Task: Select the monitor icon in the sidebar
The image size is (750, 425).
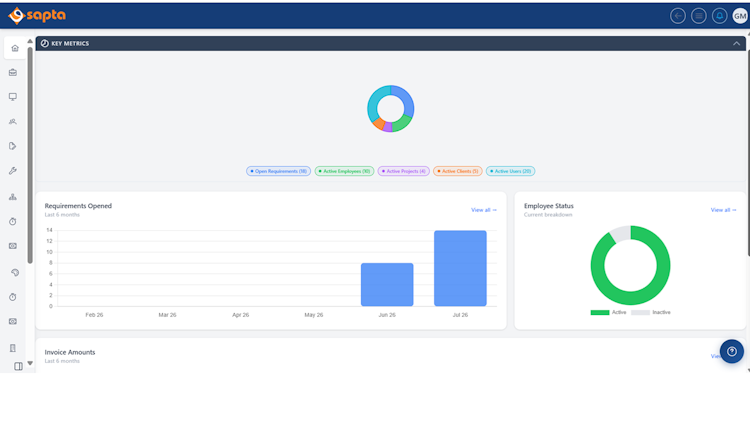Action: coord(13,97)
